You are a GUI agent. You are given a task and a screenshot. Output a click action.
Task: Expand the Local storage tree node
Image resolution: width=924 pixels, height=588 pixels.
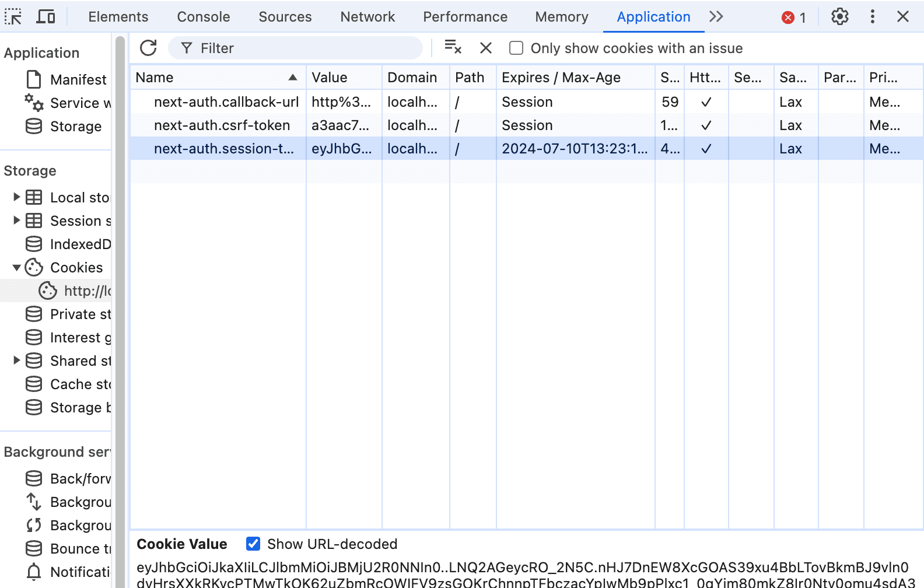(x=17, y=197)
